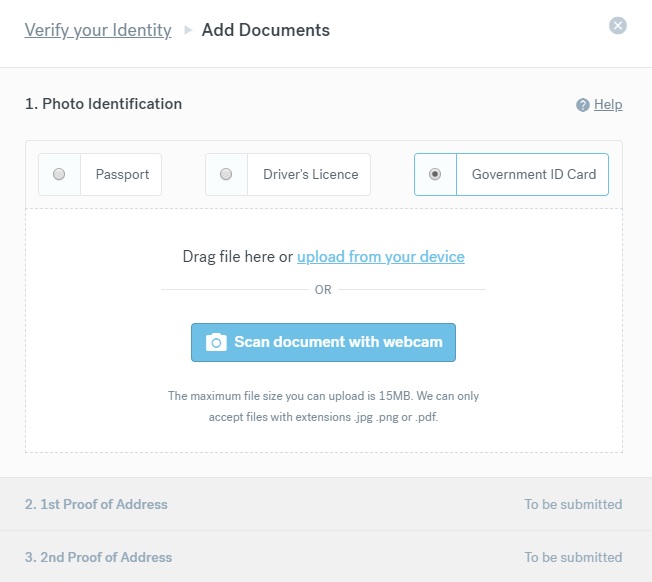Close the Add Documents dialog
Screen dimensions: 652x582
(618, 26)
